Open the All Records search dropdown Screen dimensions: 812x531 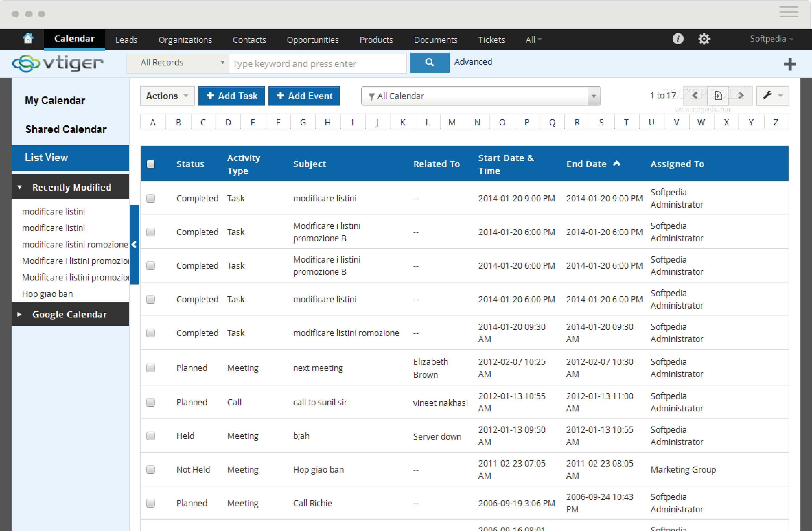click(178, 63)
